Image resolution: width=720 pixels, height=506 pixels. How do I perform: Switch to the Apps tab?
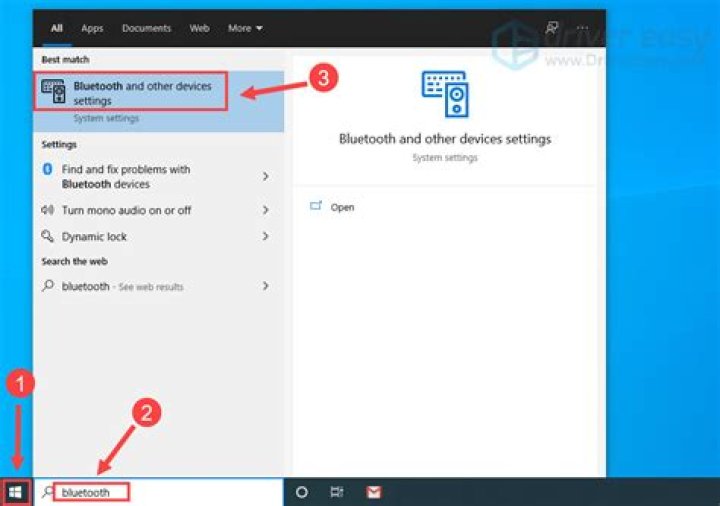click(92, 28)
